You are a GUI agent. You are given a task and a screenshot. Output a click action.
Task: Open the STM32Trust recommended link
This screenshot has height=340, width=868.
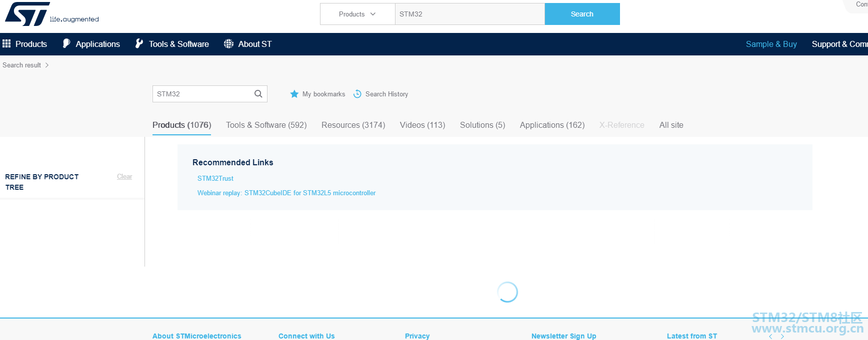[x=215, y=178]
